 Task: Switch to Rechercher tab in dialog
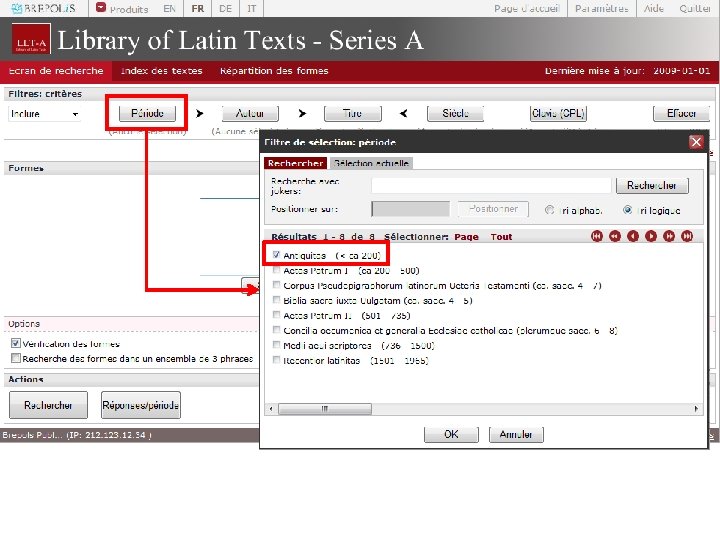(x=295, y=163)
